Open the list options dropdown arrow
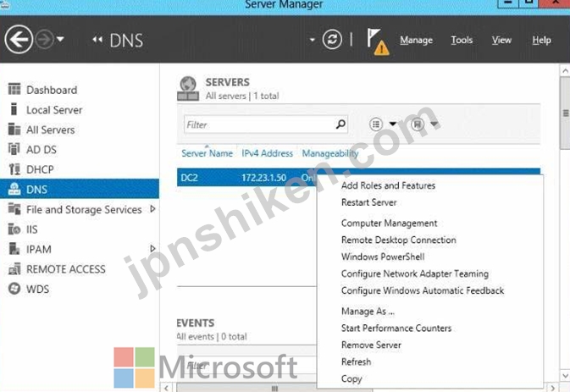This screenshot has height=392, width=570. pyautogui.click(x=393, y=124)
